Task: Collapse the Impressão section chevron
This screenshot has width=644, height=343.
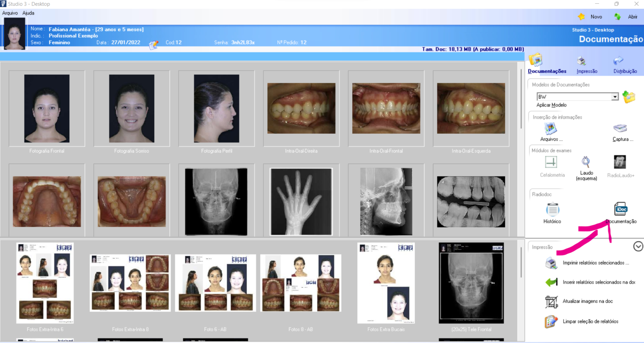Action: coord(638,247)
